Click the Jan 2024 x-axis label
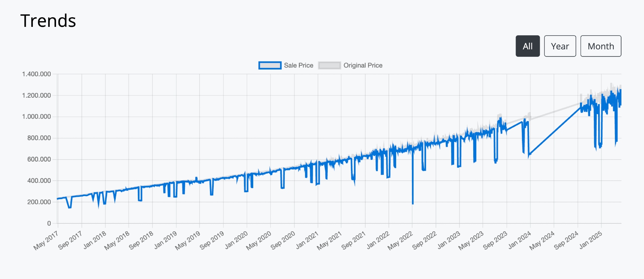Viewport: 644px width, 279px height. [519, 240]
